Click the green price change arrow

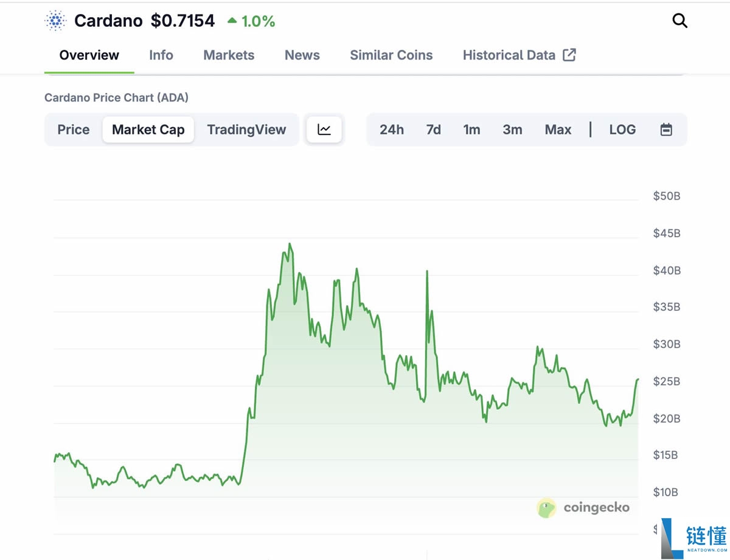(x=232, y=21)
